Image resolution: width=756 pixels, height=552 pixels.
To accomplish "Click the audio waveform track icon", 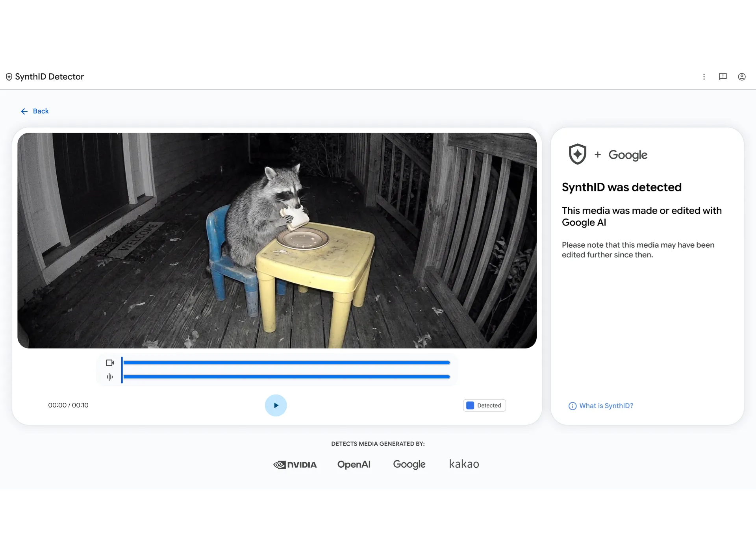I will (110, 377).
